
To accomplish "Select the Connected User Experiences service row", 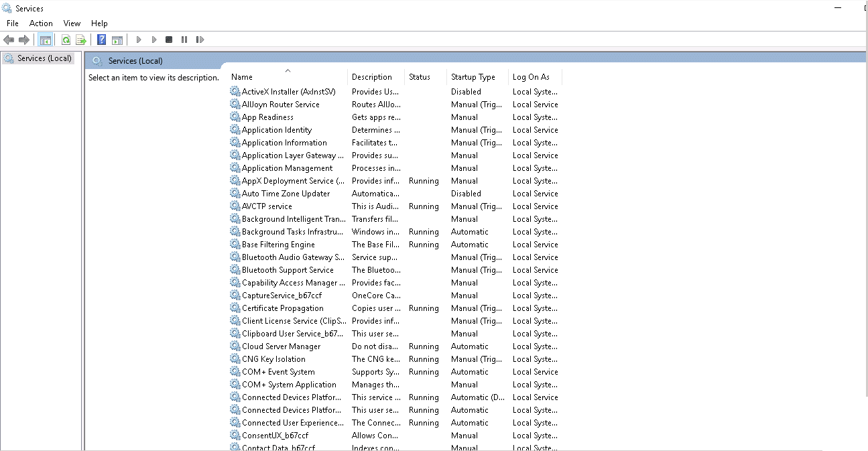I will pos(394,422).
